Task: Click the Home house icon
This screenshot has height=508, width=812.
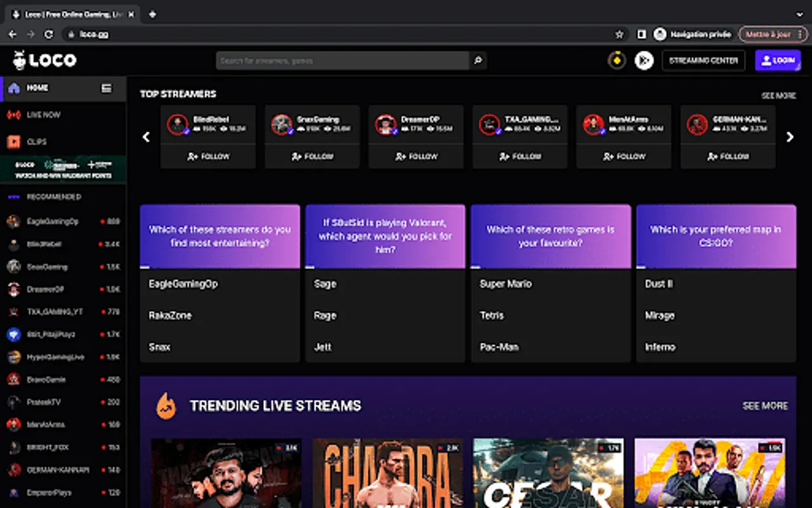Action: click(x=14, y=88)
